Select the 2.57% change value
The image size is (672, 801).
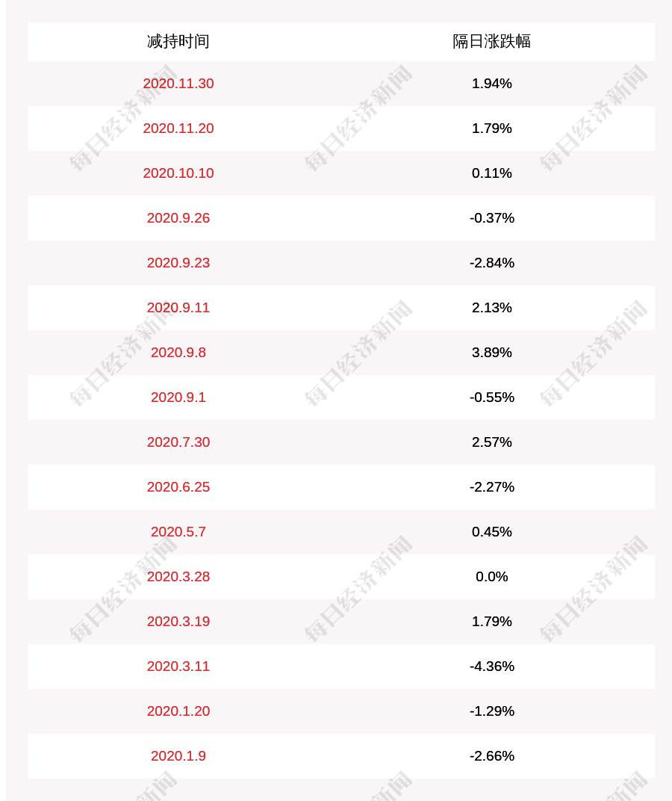(x=492, y=442)
